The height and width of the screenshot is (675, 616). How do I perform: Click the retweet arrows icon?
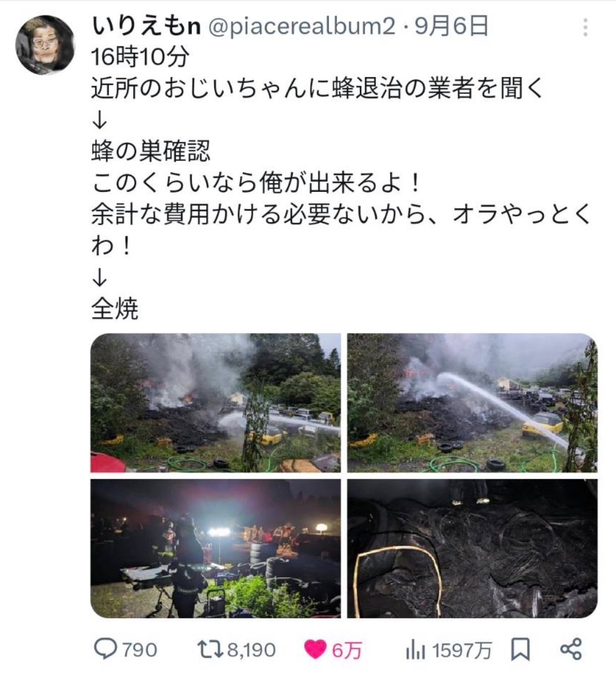pyautogui.click(x=209, y=649)
